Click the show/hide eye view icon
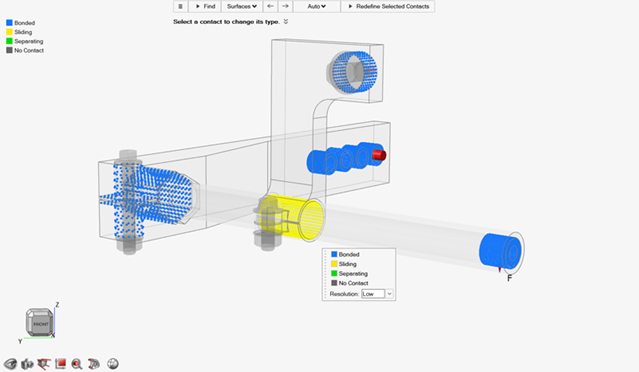 pos(11,363)
